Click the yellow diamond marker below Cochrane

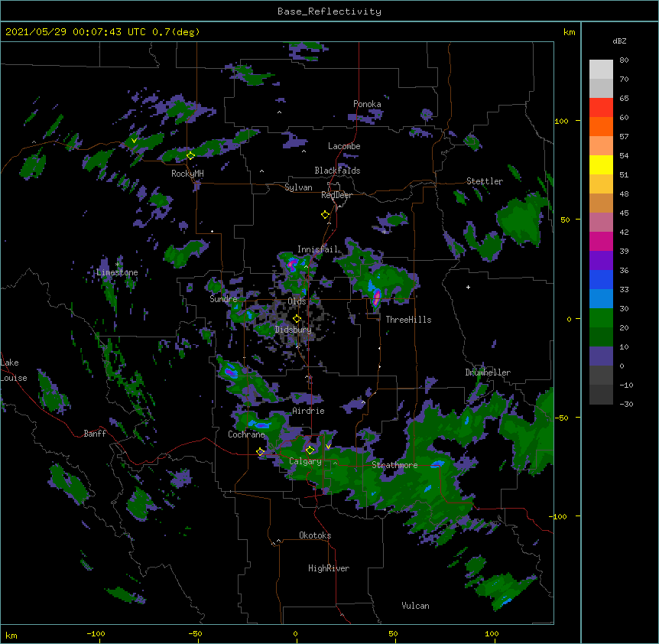(x=260, y=452)
